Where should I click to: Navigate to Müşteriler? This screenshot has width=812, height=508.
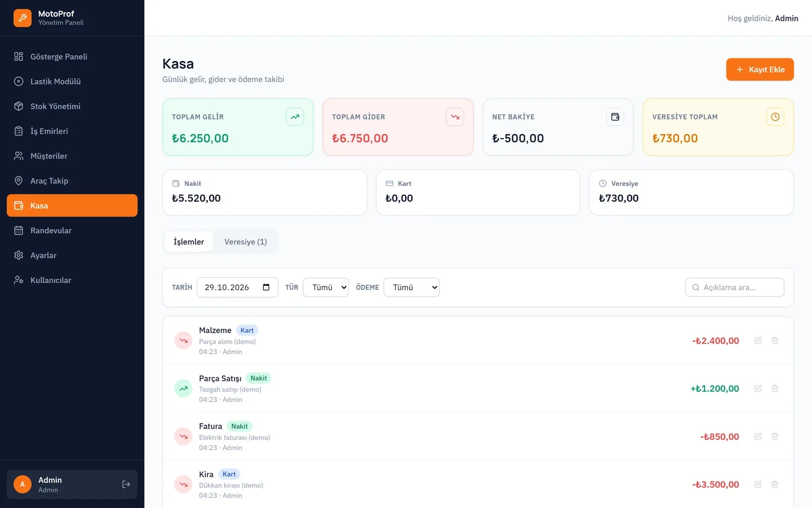(x=72, y=156)
